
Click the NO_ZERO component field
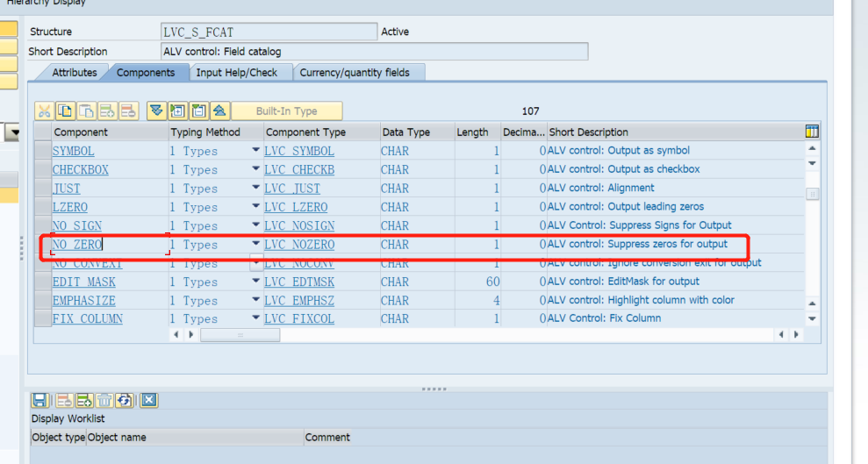click(110, 245)
